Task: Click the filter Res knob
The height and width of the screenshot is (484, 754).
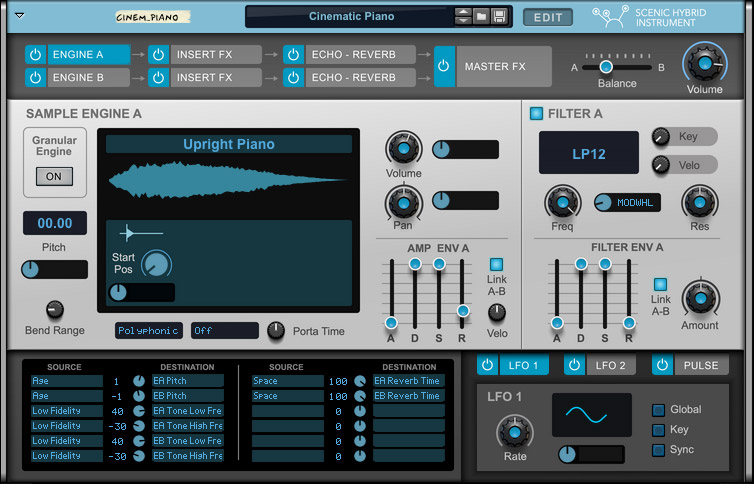Action: point(700,202)
